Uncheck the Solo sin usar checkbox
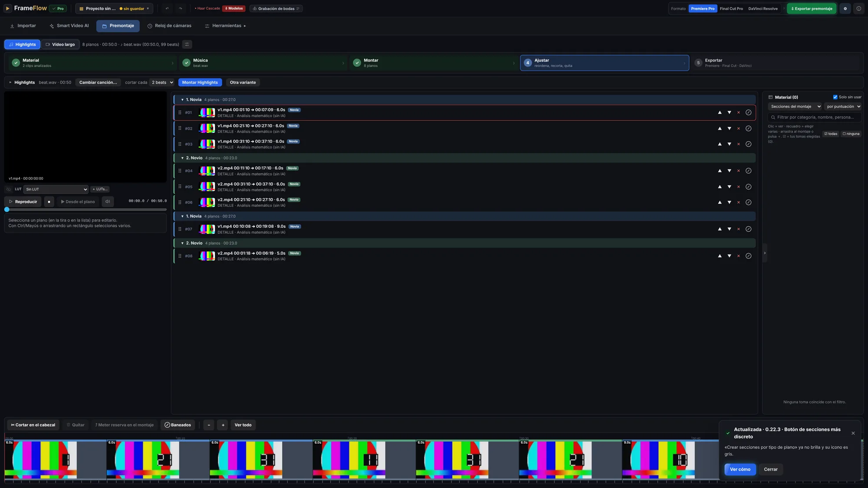Screen dimensions: 868x488 (x=835, y=97)
